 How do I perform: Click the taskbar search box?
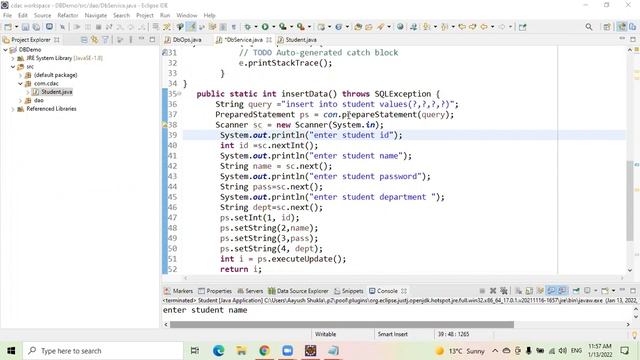[103, 351]
